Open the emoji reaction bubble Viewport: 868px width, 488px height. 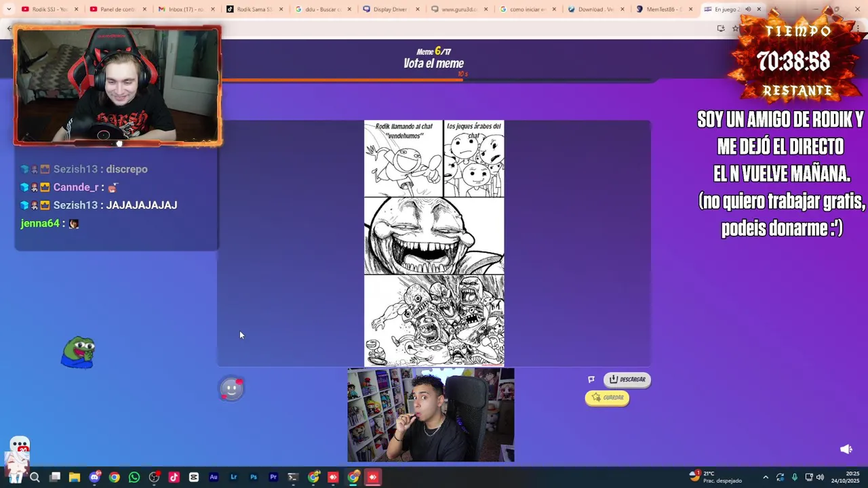coord(231,388)
